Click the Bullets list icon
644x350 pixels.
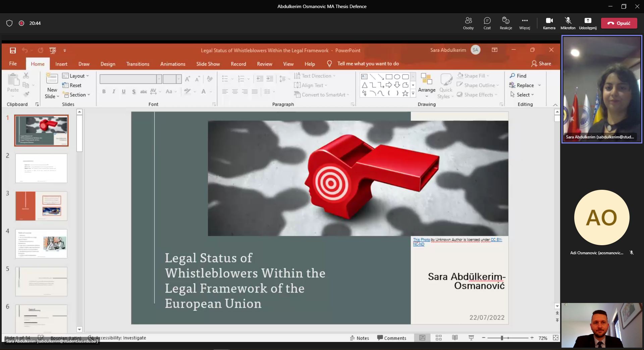225,79
